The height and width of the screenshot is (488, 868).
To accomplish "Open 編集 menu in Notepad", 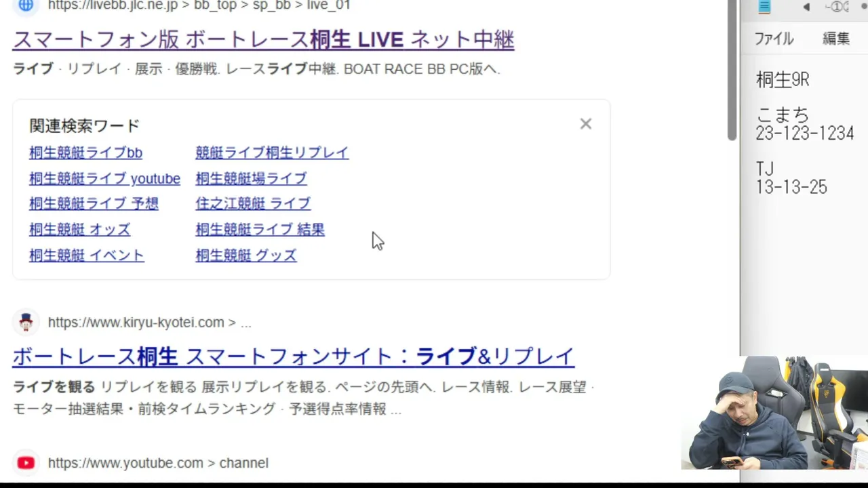I will click(x=836, y=39).
